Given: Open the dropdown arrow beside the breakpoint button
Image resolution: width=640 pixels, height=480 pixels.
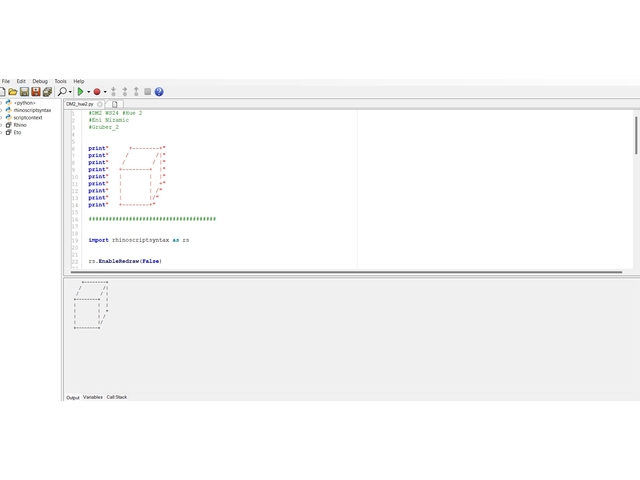Looking at the screenshot, I should [x=105, y=92].
